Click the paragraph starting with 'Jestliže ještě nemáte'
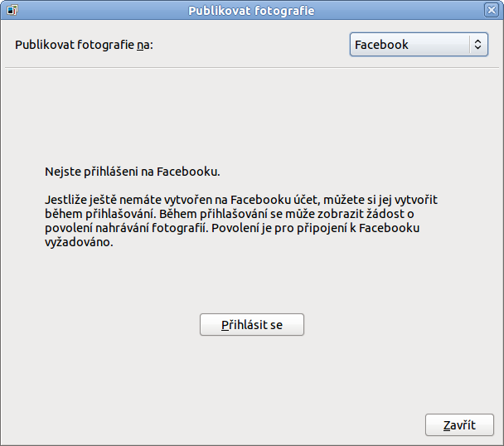Screen dimensions: 504x446 pos(240,221)
